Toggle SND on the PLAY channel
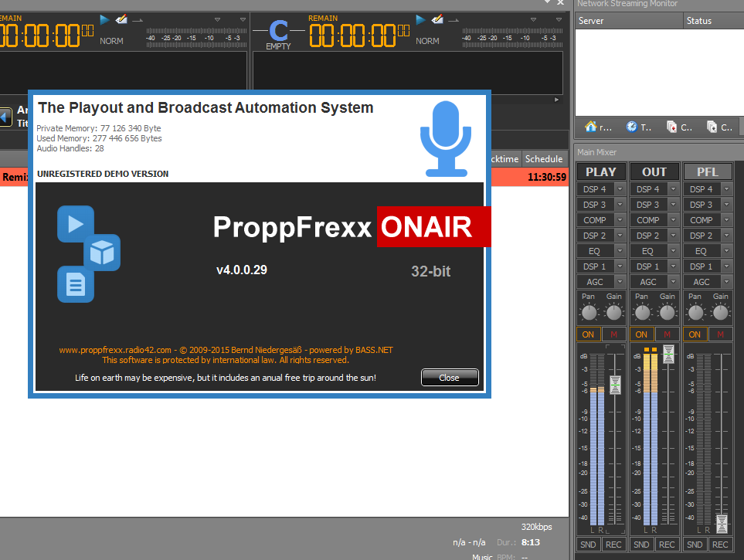 [x=589, y=545]
